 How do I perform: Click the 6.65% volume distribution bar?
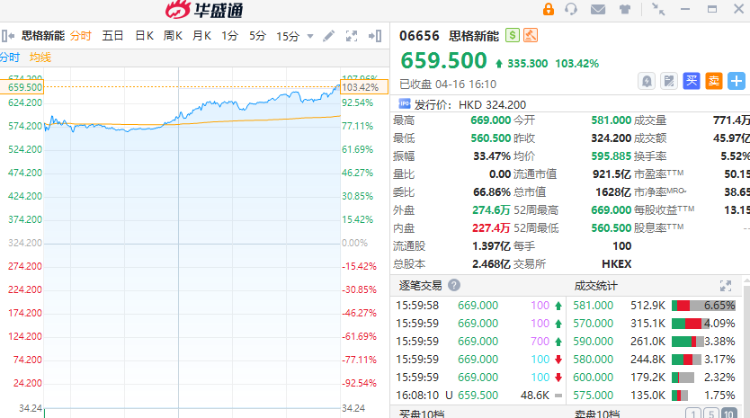(x=704, y=305)
